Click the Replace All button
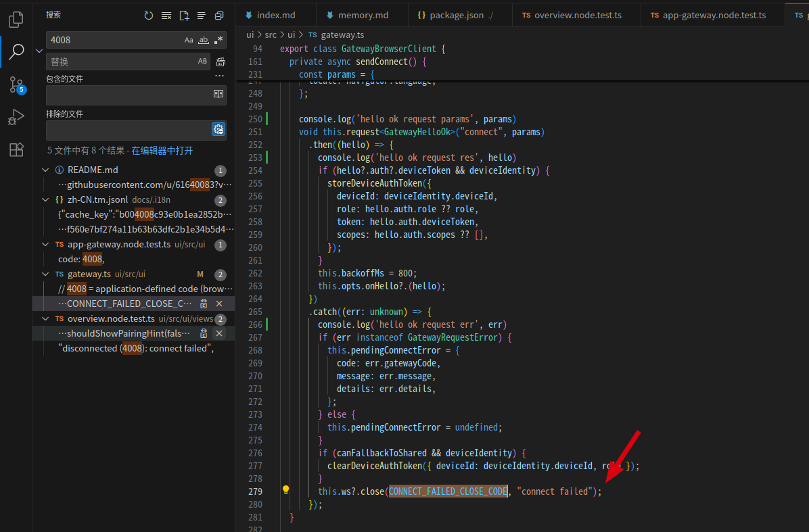This screenshot has width=809, height=532. click(x=221, y=62)
